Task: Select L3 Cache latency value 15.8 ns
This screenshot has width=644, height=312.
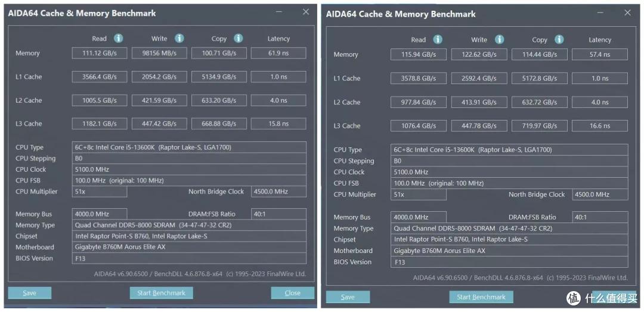Action: pos(278,123)
